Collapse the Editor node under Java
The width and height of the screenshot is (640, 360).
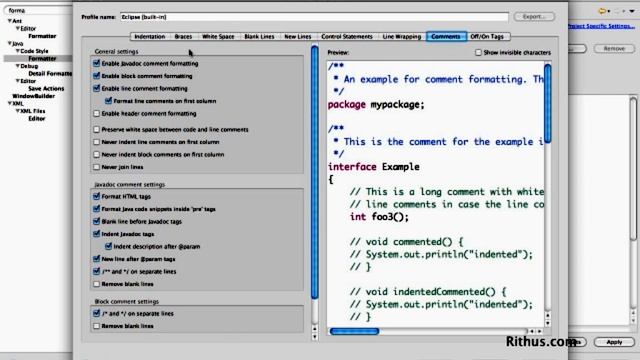pyautogui.click(x=18, y=81)
